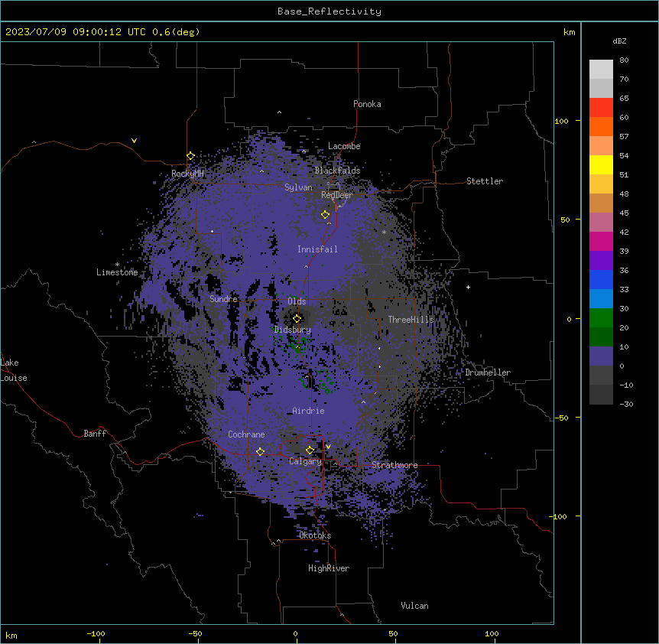The height and width of the screenshot is (644, 659).
Task: Click the yellow station marker above the Calgary label
Action: click(x=310, y=450)
